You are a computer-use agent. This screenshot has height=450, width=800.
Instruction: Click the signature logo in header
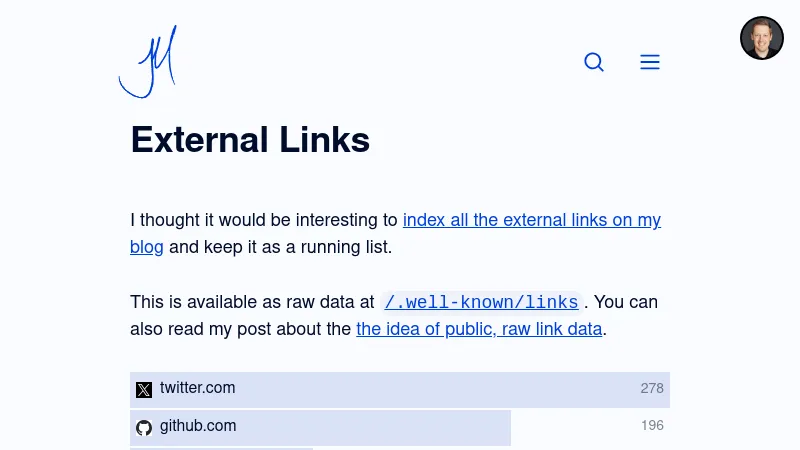point(148,63)
